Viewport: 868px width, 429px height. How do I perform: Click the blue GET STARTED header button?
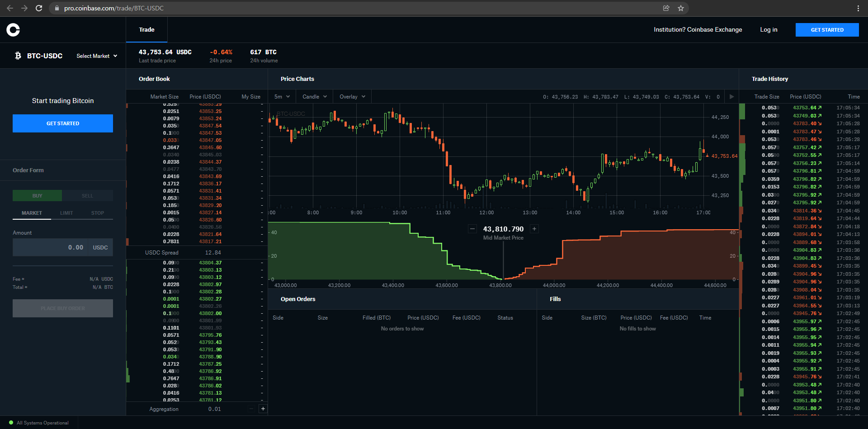[827, 30]
